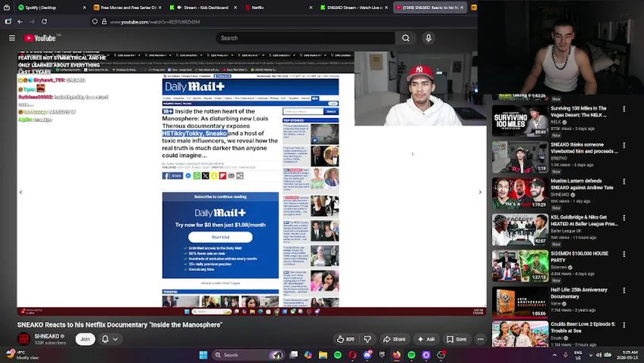Dislike the video with thumbs down
644x363 pixels.
[x=367, y=339]
